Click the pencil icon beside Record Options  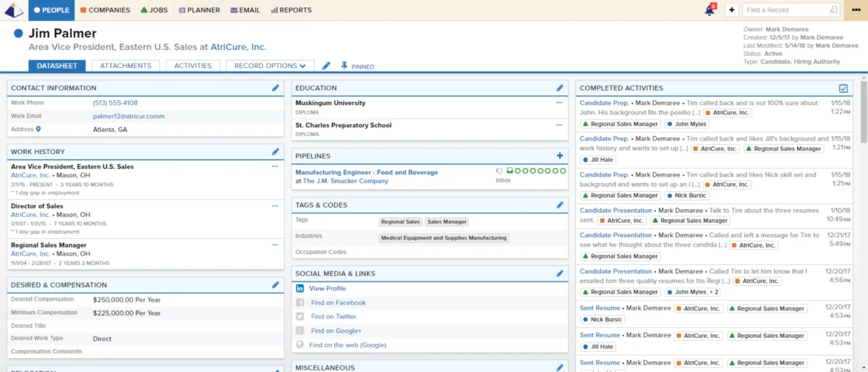326,66
